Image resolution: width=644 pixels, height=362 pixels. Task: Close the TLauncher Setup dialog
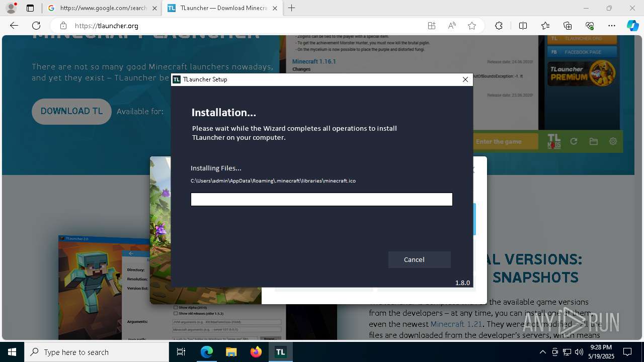click(x=465, y=79)
